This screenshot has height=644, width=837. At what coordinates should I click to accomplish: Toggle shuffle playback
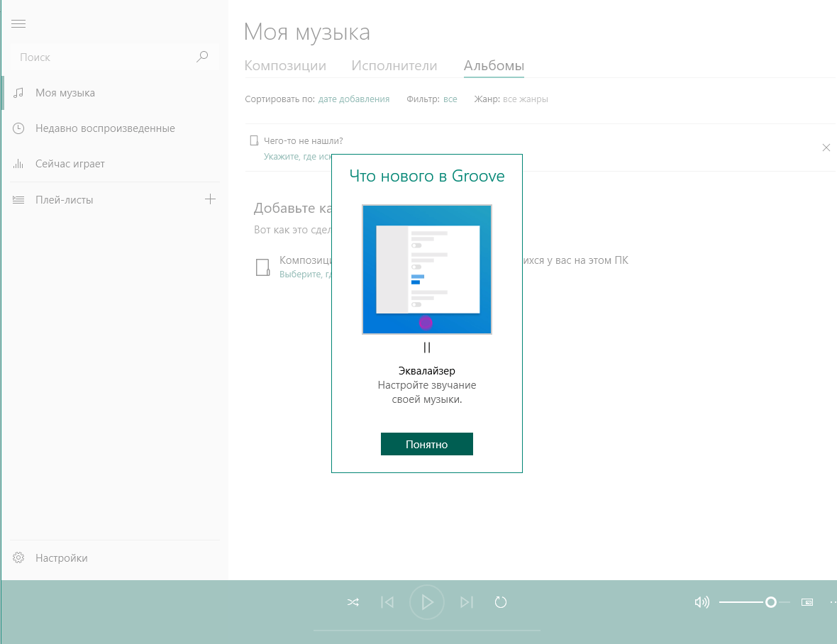pos(353,602)
